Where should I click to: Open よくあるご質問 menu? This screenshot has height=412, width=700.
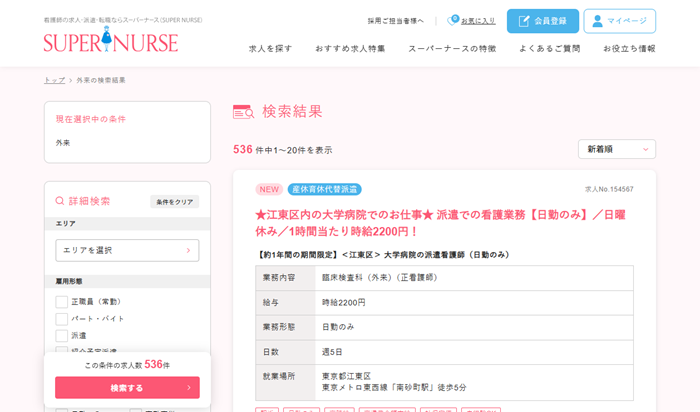550,49
